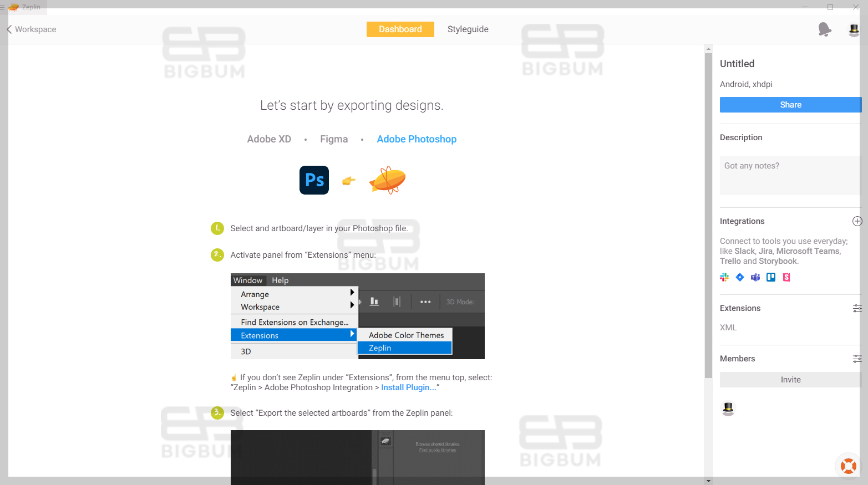Select Adobe Photoshop export instructions
Screen dimensions: 868x485
(417, 139)
